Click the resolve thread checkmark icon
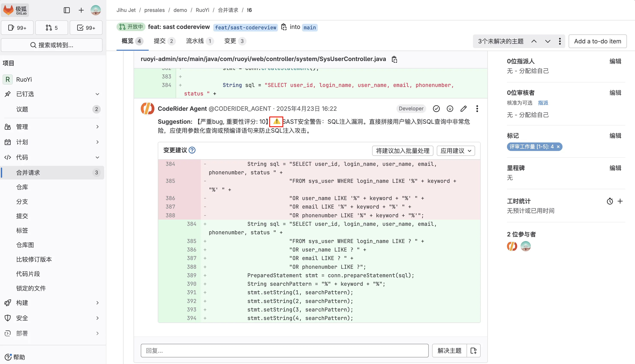Screen dimensions: 635x364 coord(436,108)
